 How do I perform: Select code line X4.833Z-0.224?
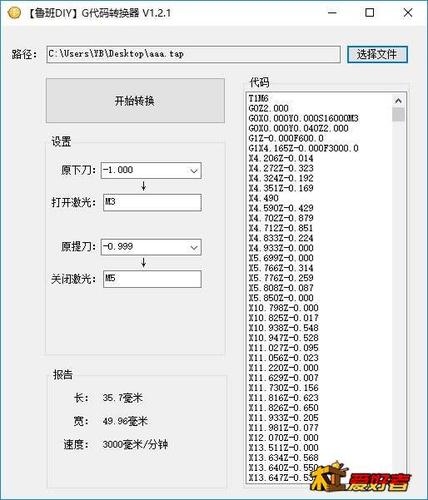[281, 238]
